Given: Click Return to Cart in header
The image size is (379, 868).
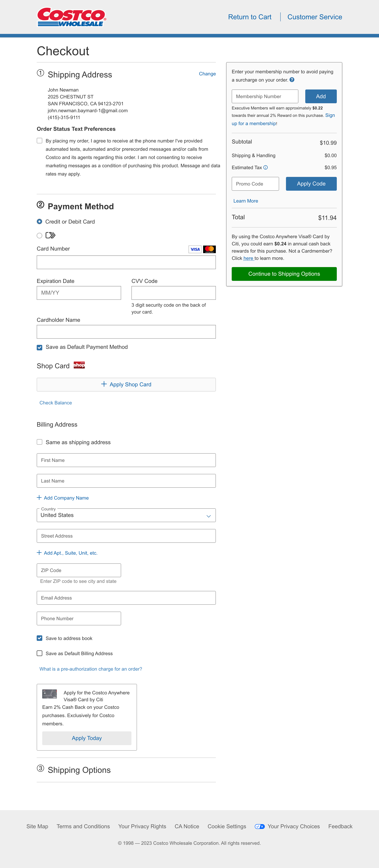Looking at the screenshot, I should 249,17.
